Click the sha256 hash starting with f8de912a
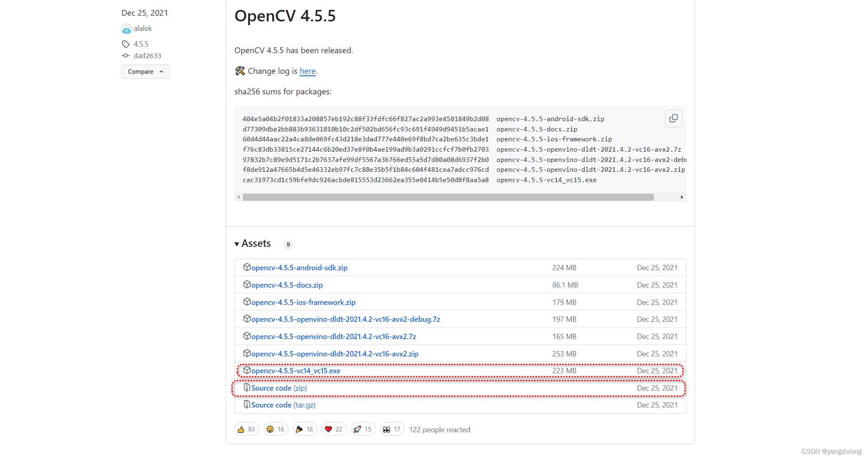 pos(366,170)
